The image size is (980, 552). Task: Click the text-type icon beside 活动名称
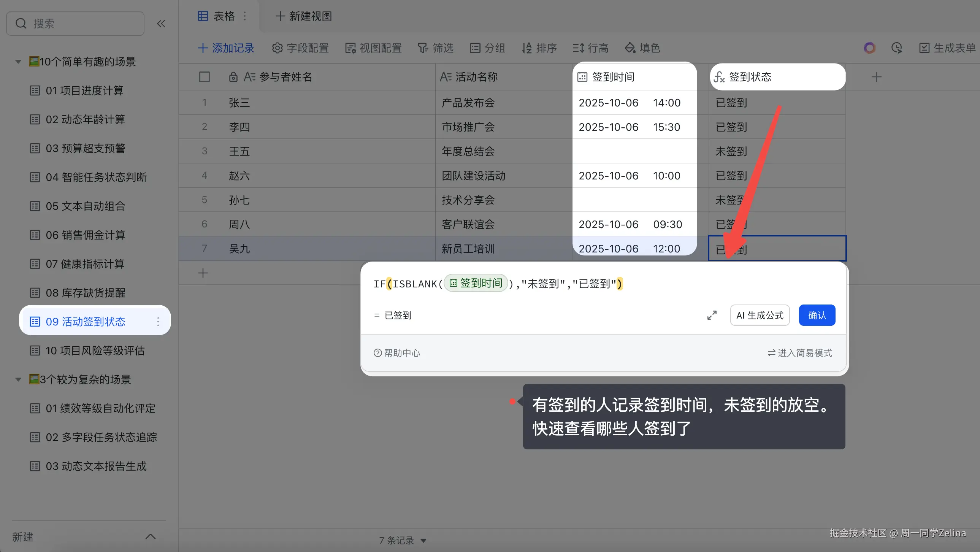(446, 77)
